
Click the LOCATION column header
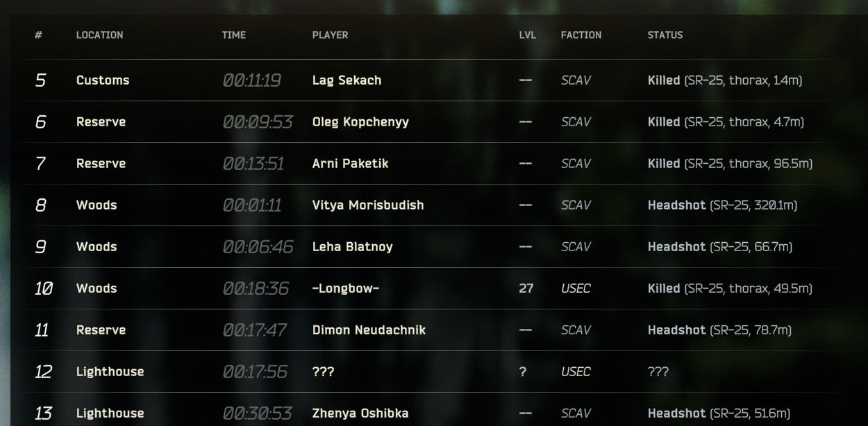99,35
